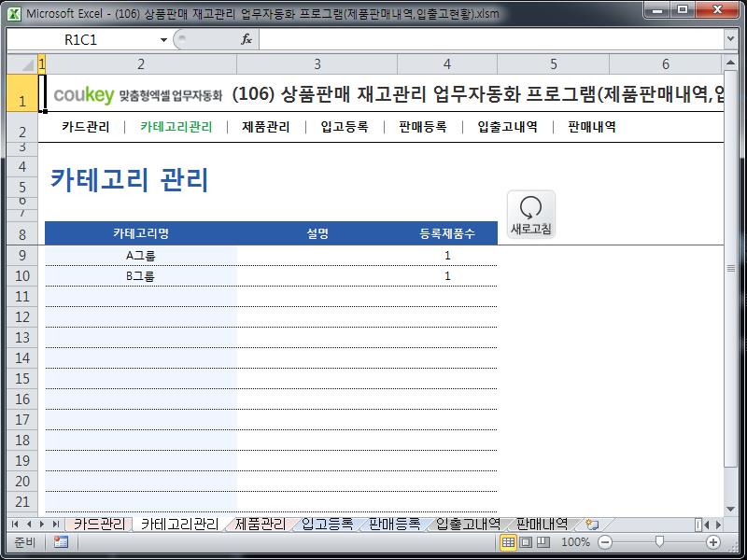Click the 준비 ready status text

click(25, 542)
